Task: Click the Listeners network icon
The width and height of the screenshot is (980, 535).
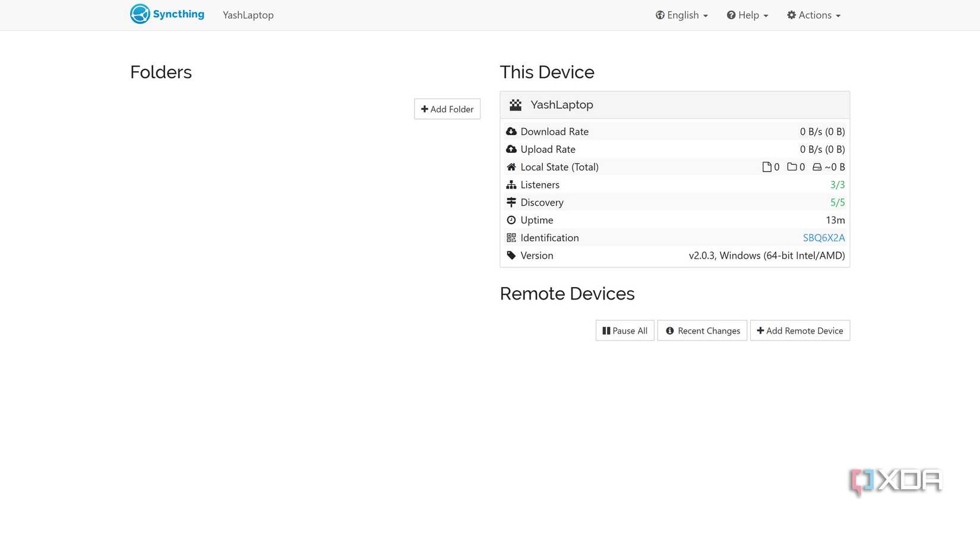Action: coord(511,185)
